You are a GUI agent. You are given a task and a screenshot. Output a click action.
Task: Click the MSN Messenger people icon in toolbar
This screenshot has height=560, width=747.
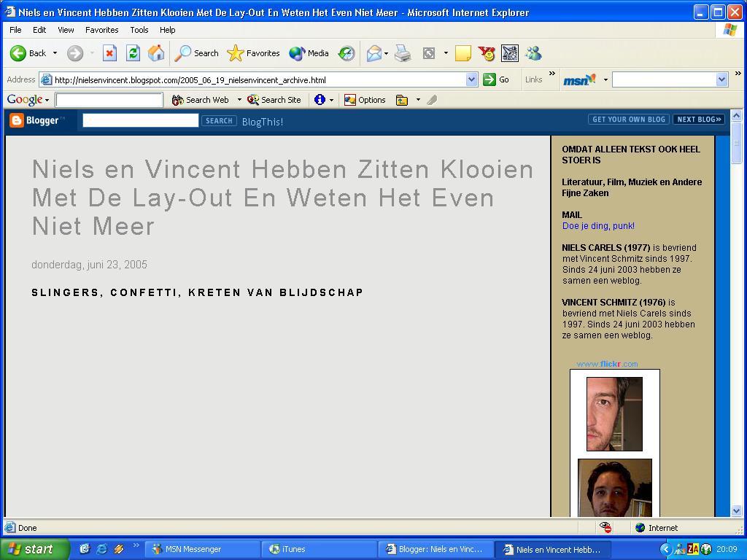tap(533, 53)
